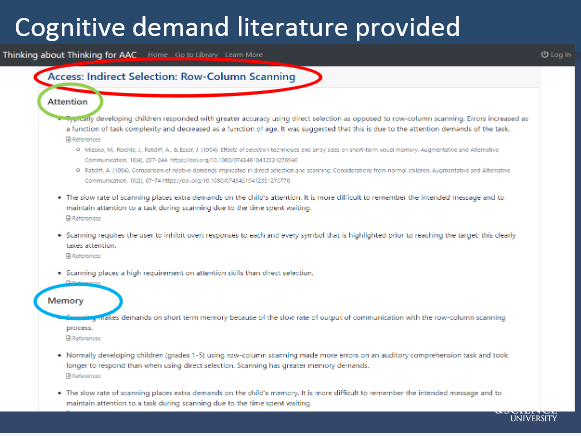Click the Thinking about Thinking for AAC brand
The image size is (581, 436).
(x=70, y=55)
